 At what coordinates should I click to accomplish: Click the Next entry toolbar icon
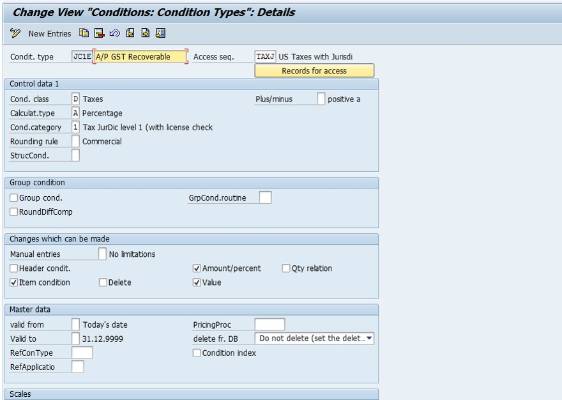[x=145, y=33]
